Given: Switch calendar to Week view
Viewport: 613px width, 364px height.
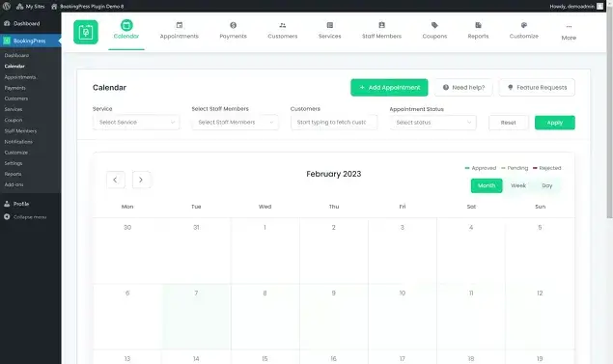Looking at the screenshot, I should point(518,185).
